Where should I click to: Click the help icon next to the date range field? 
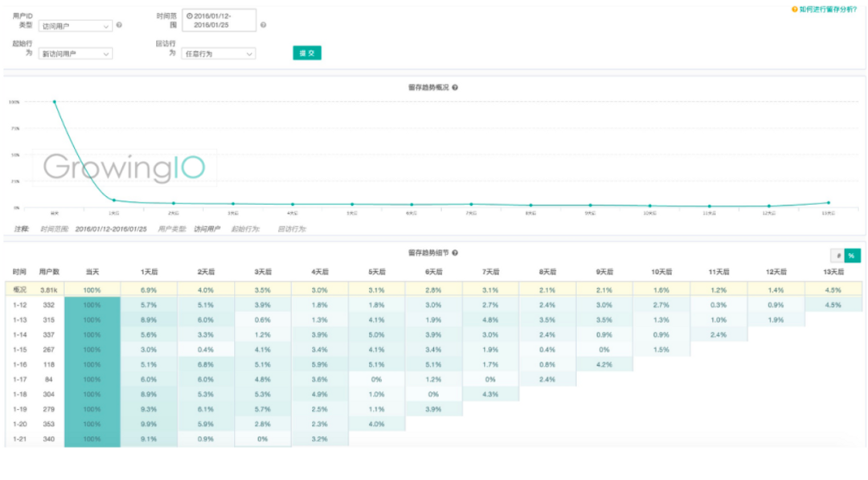(x=264, y=25)
